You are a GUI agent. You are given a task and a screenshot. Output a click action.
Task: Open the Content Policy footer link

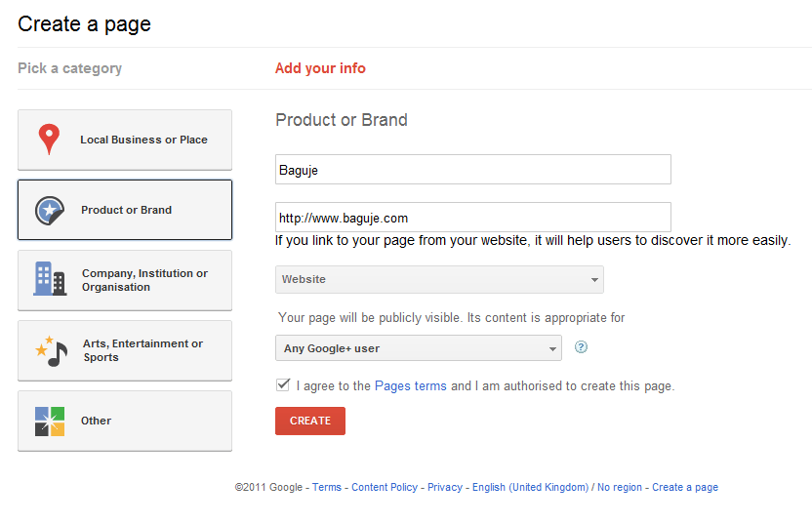[385, 487]
